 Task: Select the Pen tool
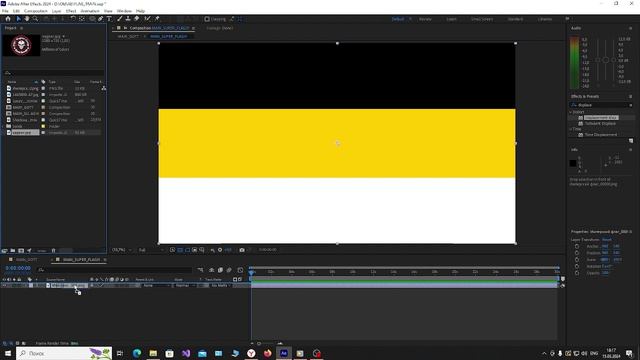pyautogui.click(x=100, y=19)
